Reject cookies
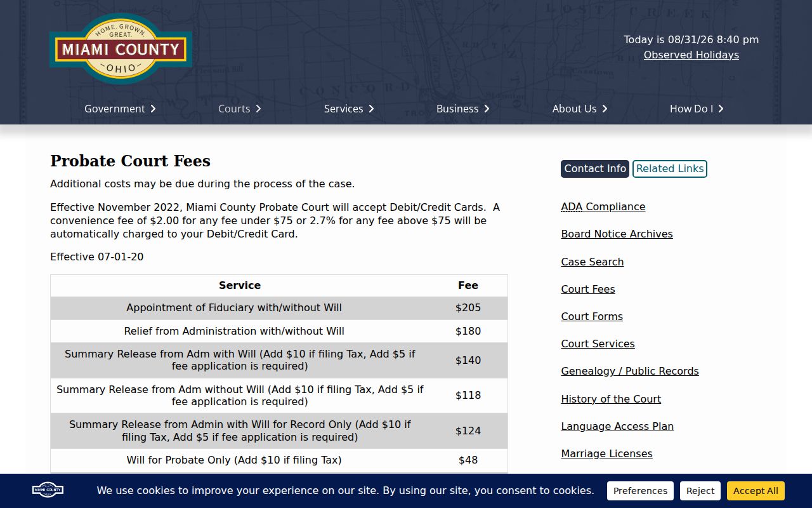This screenshot has width=812, height=508. (x=700, y=491)
